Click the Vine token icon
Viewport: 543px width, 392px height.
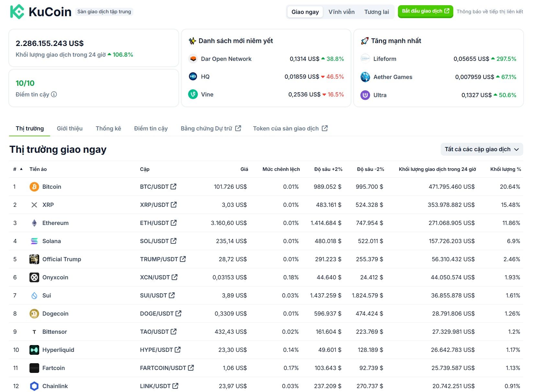pyautogui.click(x=193, y=94)
